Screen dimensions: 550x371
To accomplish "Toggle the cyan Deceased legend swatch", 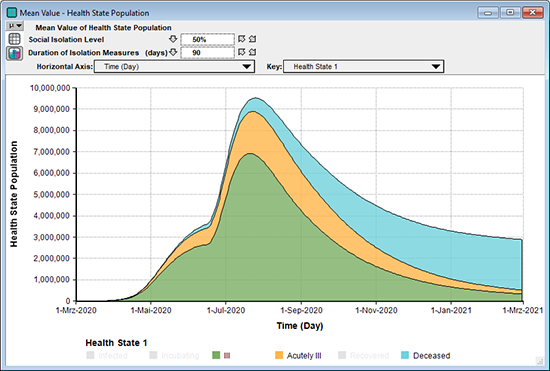I will click(x=405, y=355).
